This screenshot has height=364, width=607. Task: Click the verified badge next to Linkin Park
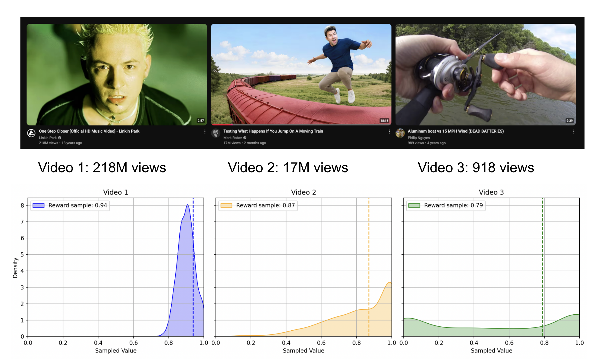(x=60, y=138)
